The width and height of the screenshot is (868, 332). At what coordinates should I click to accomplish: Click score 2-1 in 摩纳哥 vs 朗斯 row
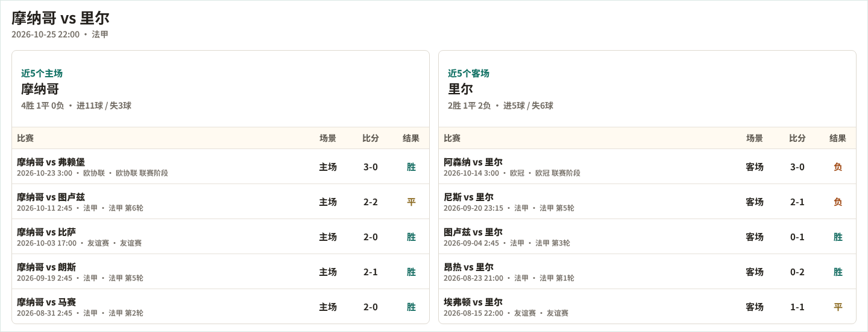(371, 272)
